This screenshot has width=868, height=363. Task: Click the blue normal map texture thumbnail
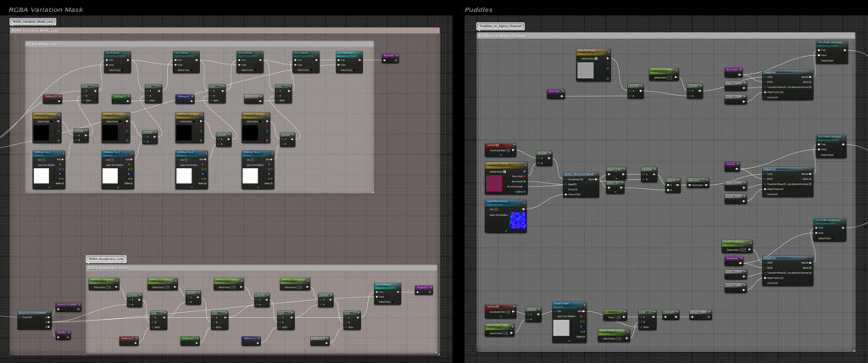pyautogui.click(x=518, y=221)
